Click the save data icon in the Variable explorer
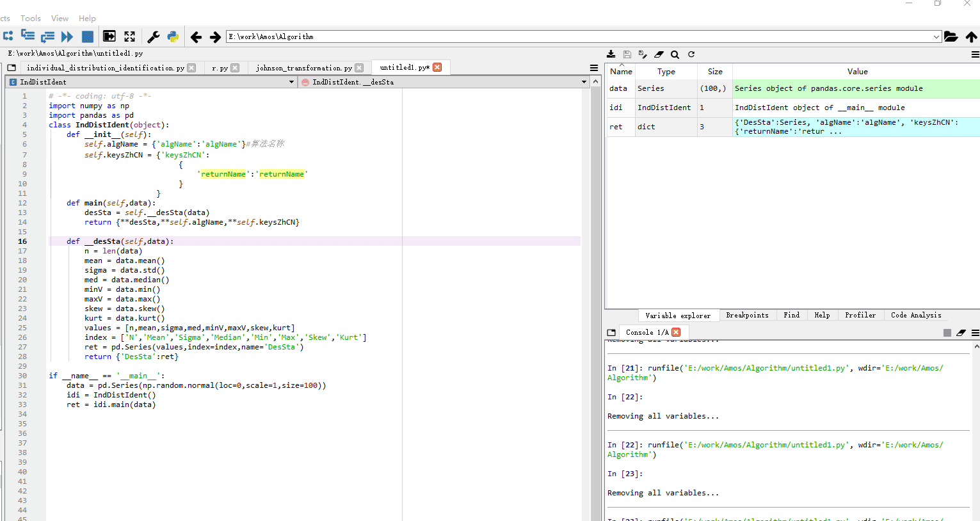 coord(627,54)
